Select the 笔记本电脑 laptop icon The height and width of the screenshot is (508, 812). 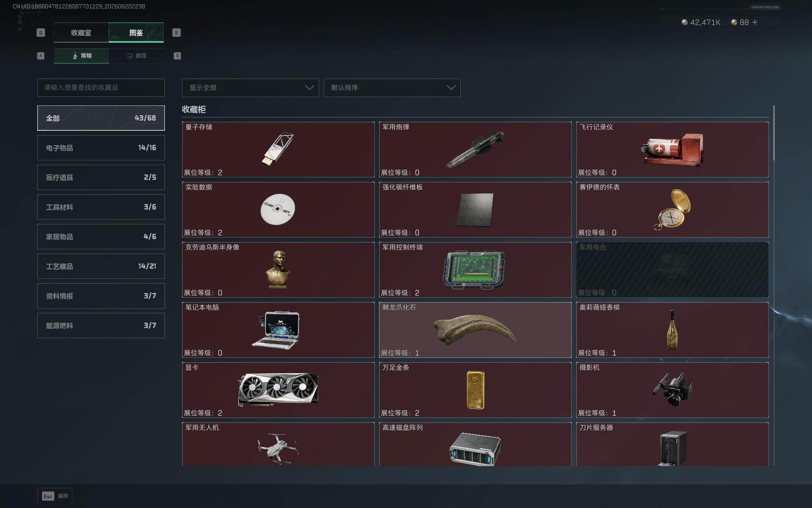click(x=277, y=330)
